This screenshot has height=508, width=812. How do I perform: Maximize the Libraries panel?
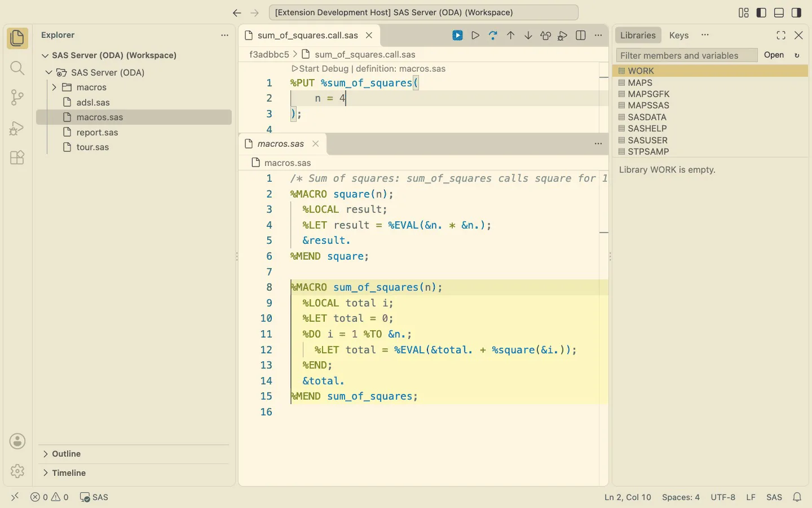click(x=781, y=36)
